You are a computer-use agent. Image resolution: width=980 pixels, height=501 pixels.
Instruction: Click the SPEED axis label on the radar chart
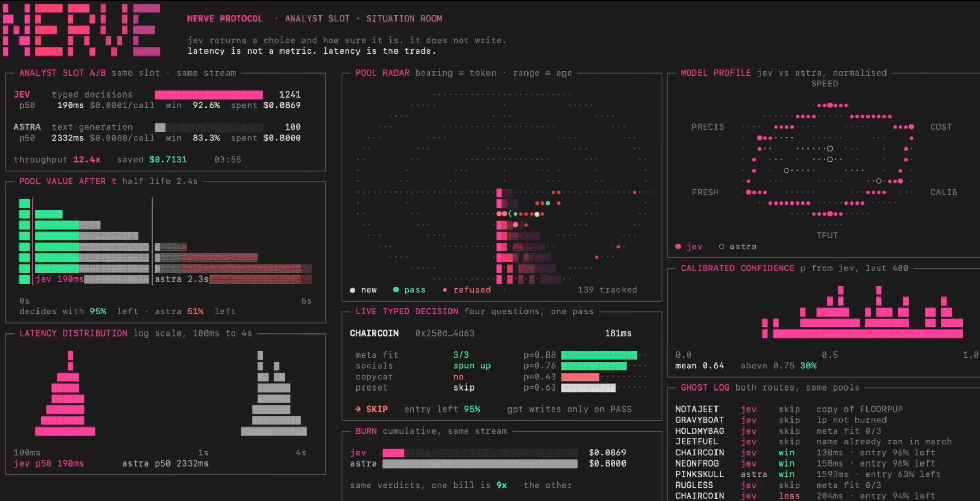[824, 84]
